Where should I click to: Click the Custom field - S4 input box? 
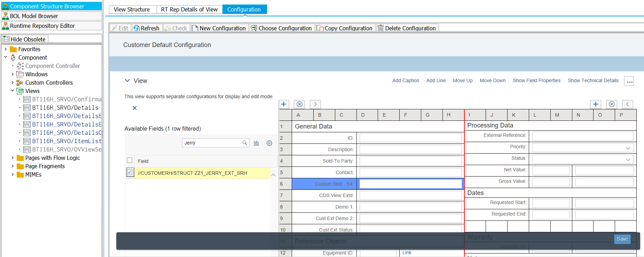(411, 184)
